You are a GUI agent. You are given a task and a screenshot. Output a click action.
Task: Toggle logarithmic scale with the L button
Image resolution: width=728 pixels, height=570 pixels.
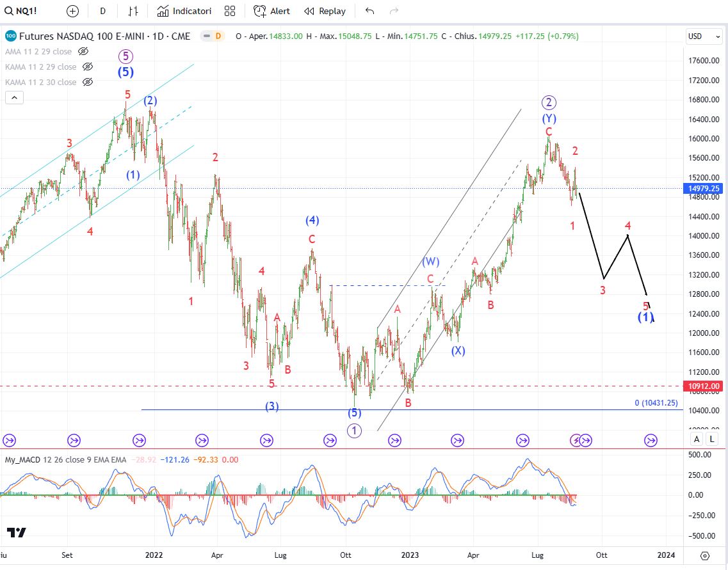pyautogui.click(x=712, y=439)
